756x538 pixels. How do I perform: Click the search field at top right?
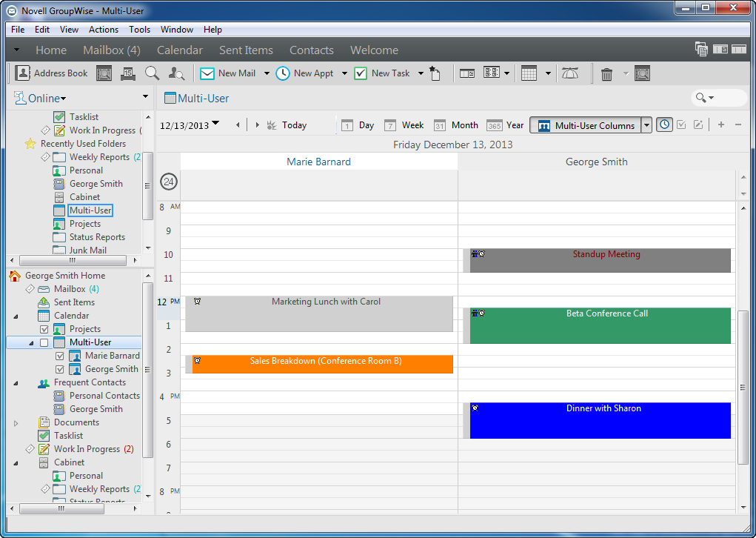coord(720,98)
